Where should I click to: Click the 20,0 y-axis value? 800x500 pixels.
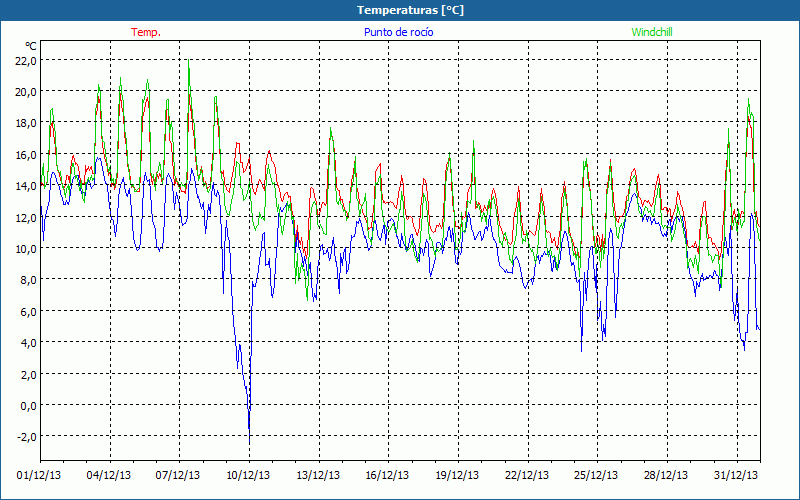click(26, 92)
